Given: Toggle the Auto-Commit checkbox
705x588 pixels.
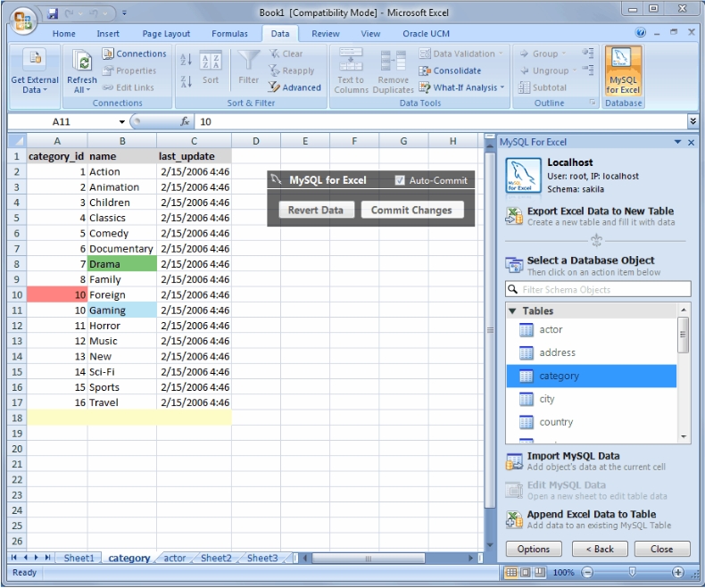Looking at the screenshot, I should (400, 180).
